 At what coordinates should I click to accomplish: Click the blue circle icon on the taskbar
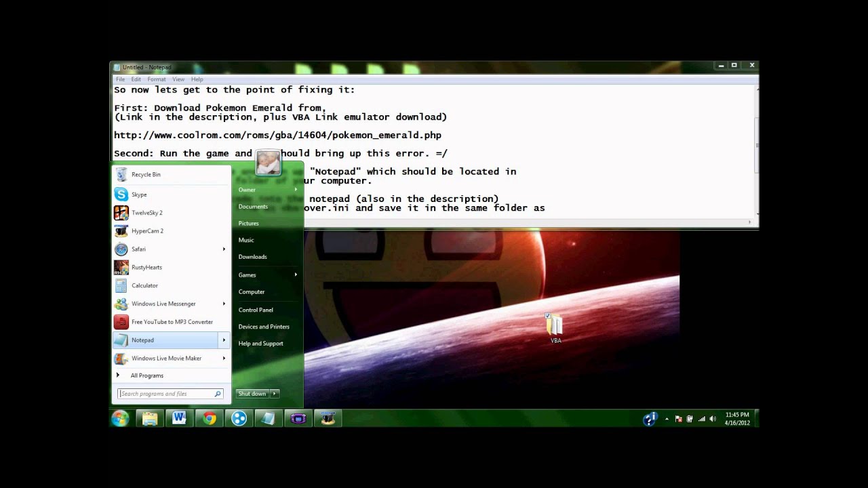click(239, 418)
